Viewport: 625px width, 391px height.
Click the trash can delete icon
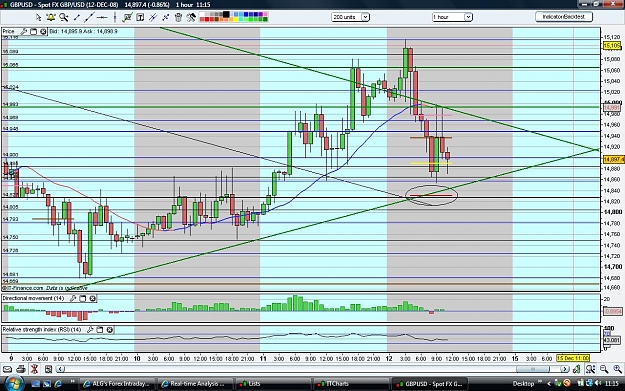coord(178,17)
